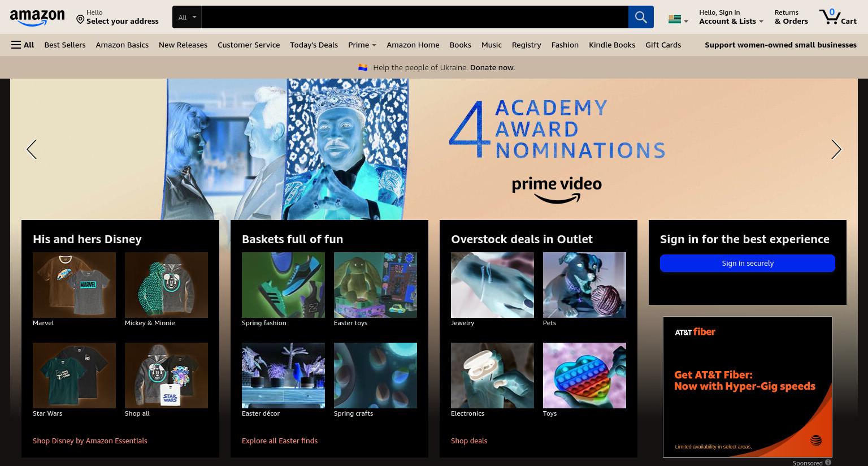Click Support women-owned small businesses link

[x=780, y=45]
